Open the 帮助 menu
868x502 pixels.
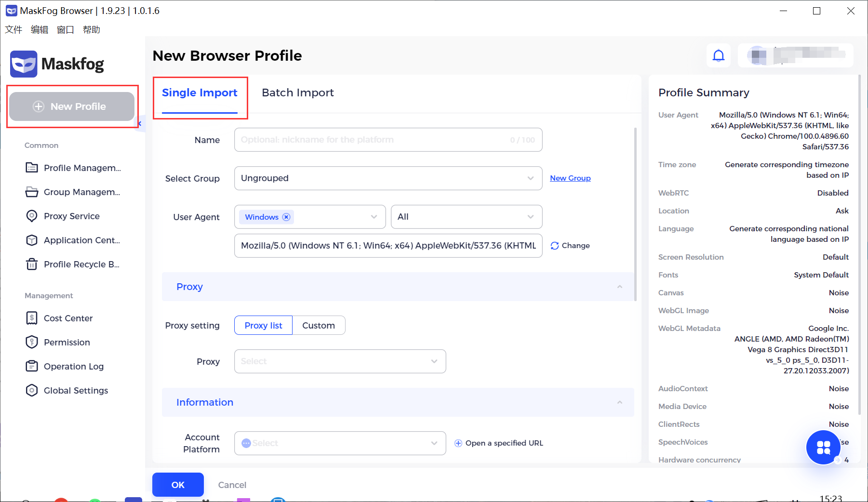click(x=91, y=29)
